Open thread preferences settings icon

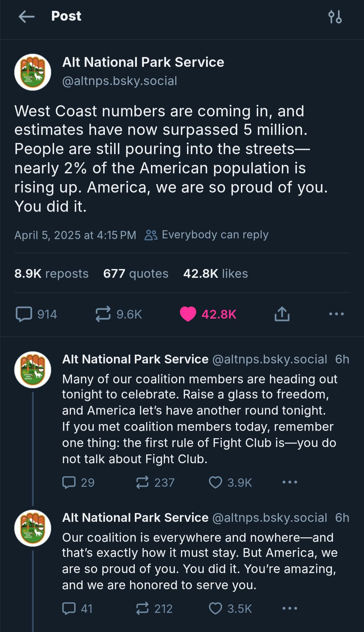335,17
